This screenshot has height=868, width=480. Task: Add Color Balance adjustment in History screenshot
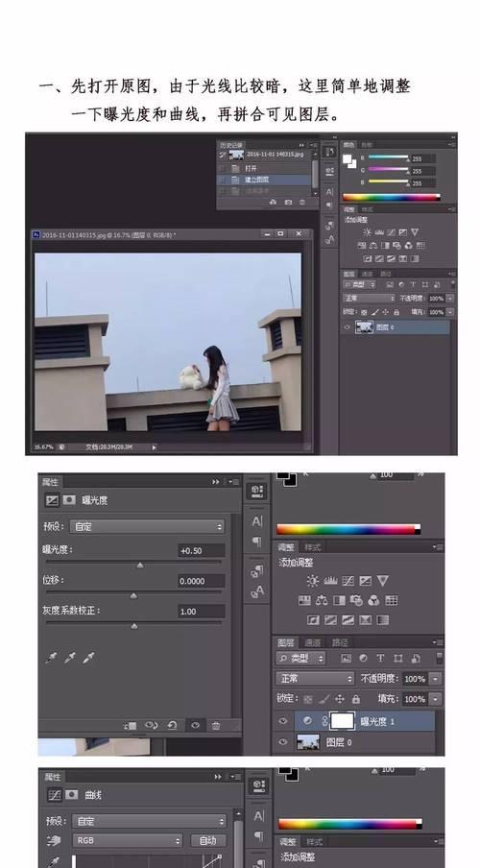pos(373,246)
